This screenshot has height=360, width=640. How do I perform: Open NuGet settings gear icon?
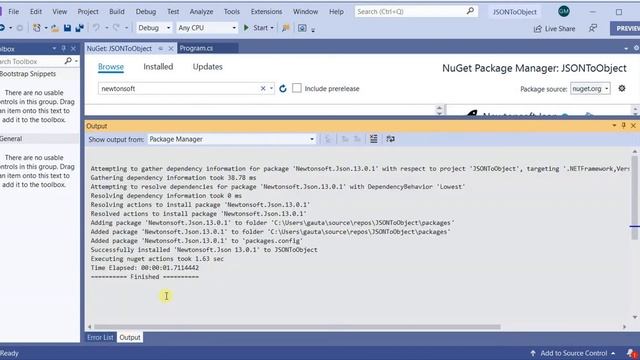coord(622,88)
